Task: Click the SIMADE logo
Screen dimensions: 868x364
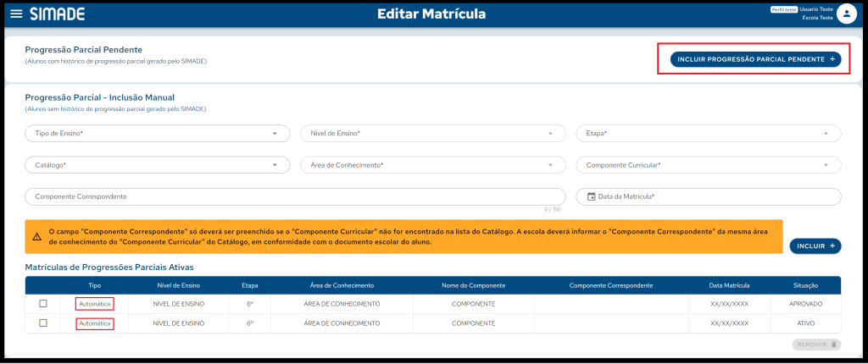Action: point(57,14)
